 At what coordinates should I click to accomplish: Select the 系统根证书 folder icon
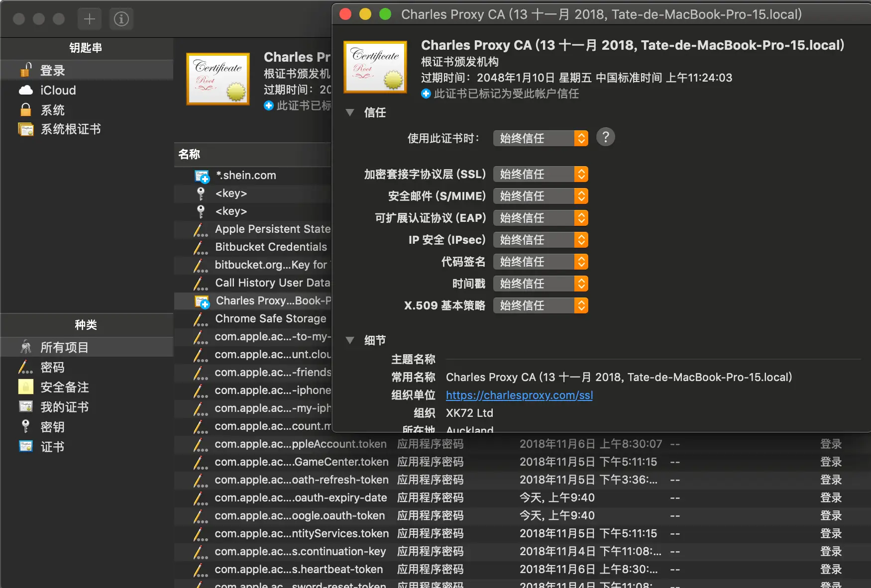(26, 129)
